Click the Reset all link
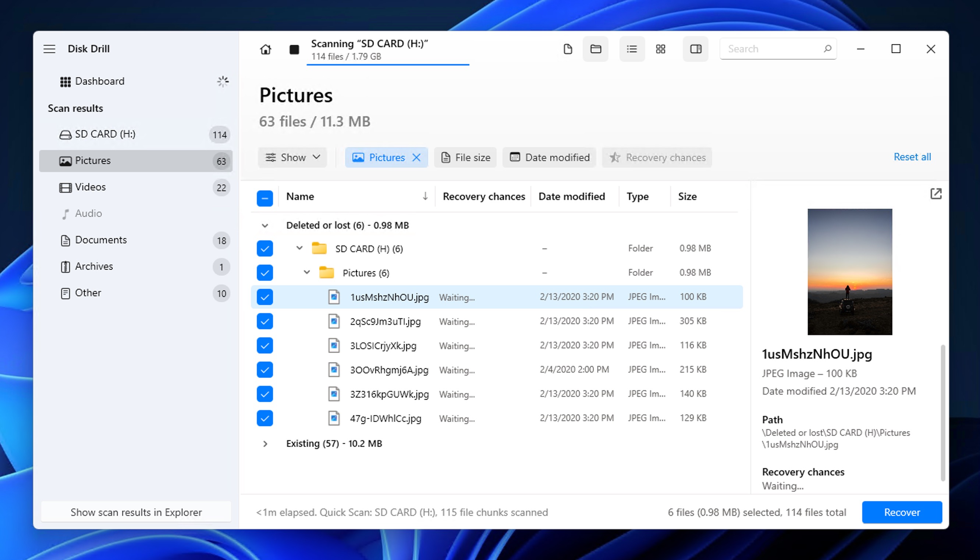The width and height of the screenshot is (980, 560). pos(912,157)
